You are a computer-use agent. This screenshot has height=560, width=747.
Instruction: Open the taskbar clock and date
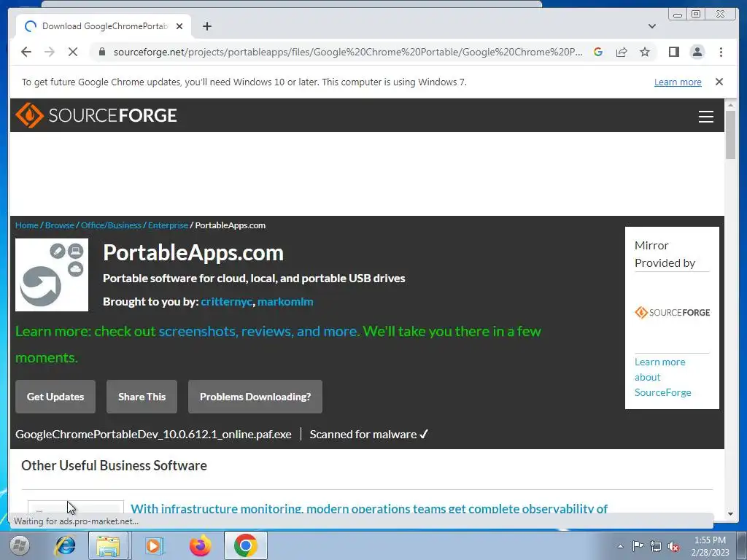point(710,546)
